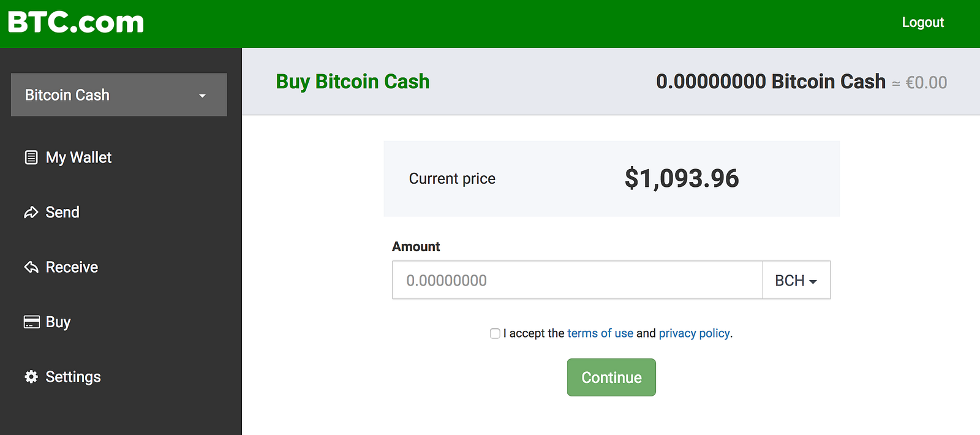Expand the BCH currency unit dropdown
Screen dimensions: 980x435
click(796, 281)
